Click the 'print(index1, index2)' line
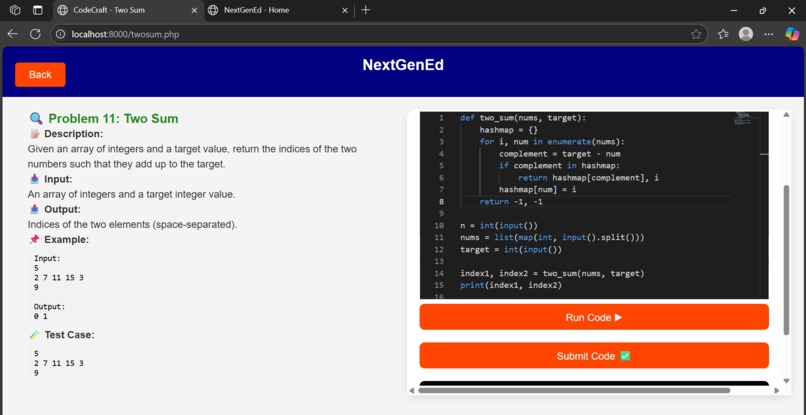This screenshot has height=415, width=806. tap(511, 285)
